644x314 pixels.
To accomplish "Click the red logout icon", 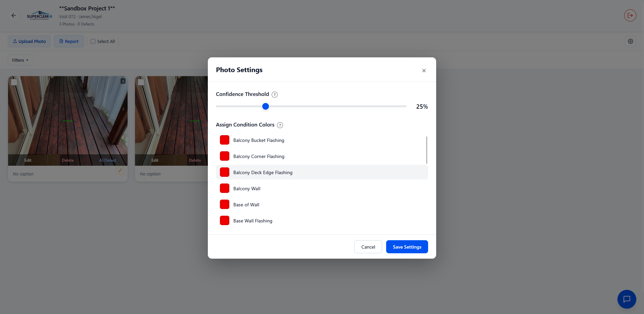I will [630, 15].
